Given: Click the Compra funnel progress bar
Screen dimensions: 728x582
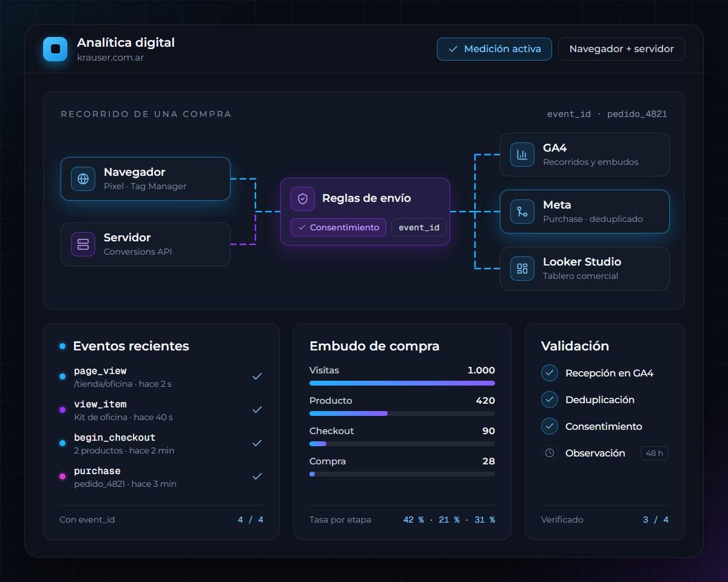Looking at the screenshot, I should (402, 474).
